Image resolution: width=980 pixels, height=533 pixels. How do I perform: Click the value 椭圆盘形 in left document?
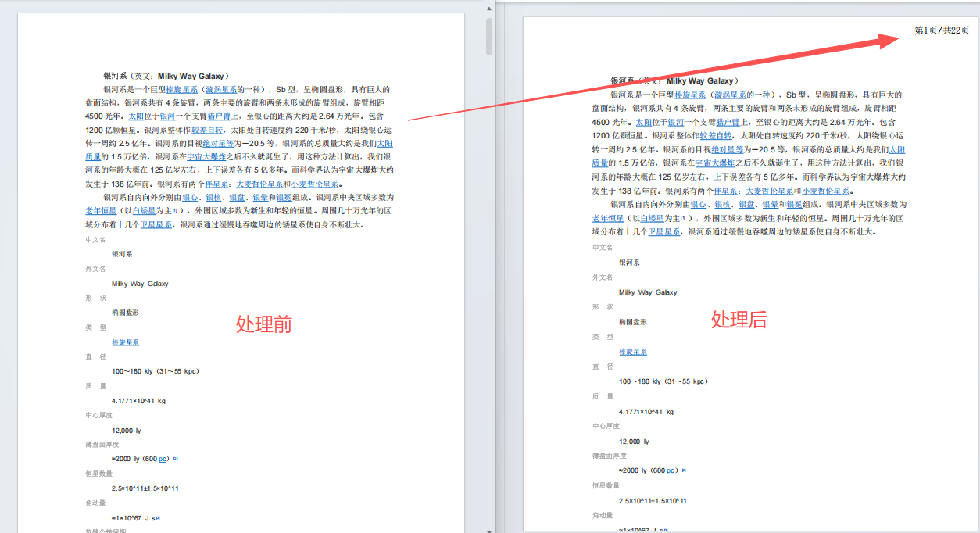point(125,313)
